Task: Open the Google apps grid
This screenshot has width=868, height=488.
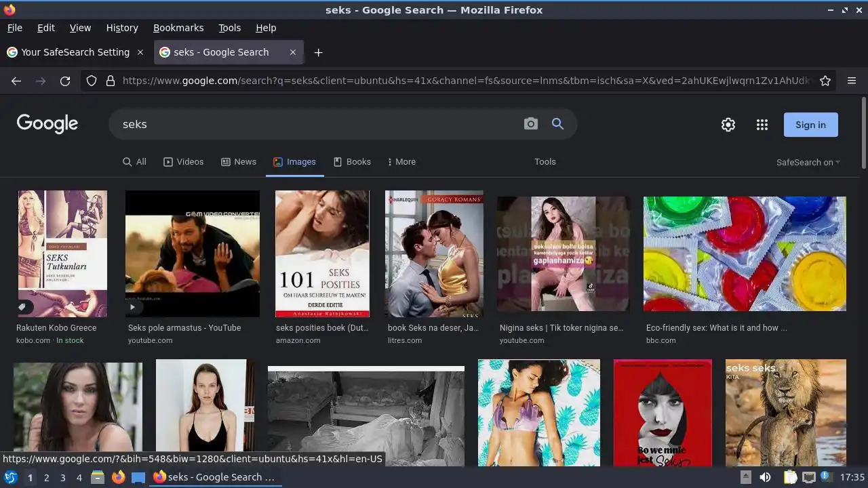Action: click(762, 125)
